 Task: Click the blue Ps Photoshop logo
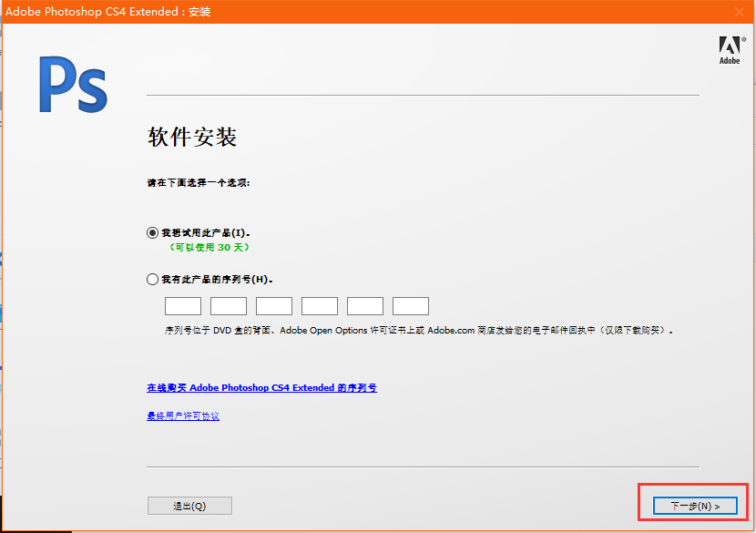pos(74,85)
